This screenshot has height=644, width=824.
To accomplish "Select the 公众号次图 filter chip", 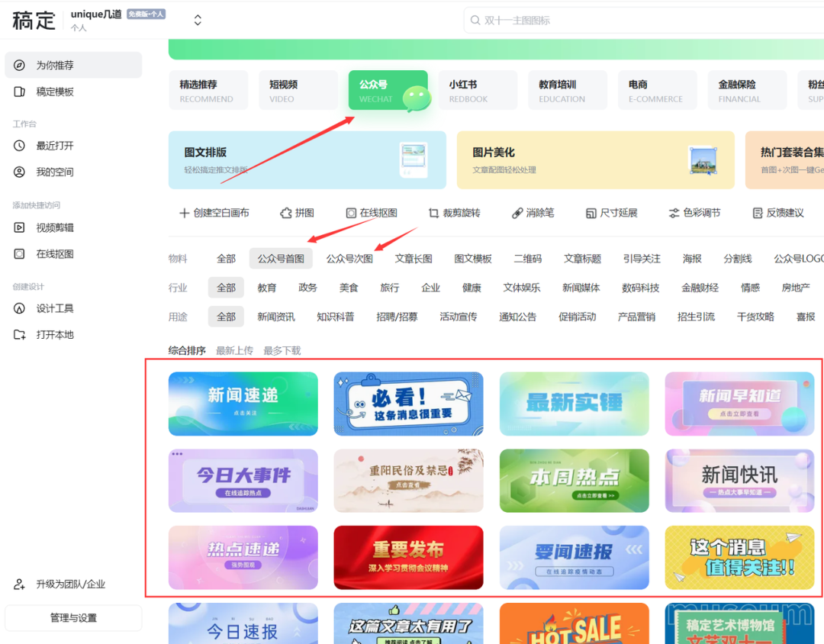I will [350, 259].
